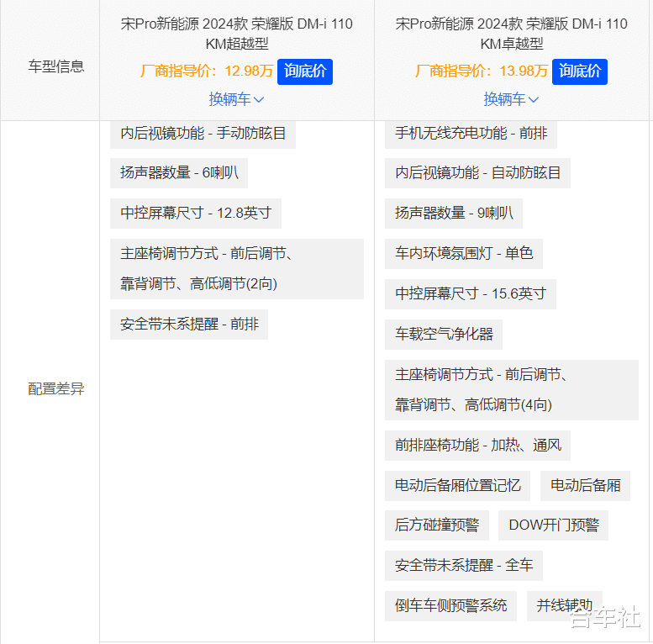Select 车载空气净化器 tag
The height and width of the screenshot is (644, 653).
(444, 335)
